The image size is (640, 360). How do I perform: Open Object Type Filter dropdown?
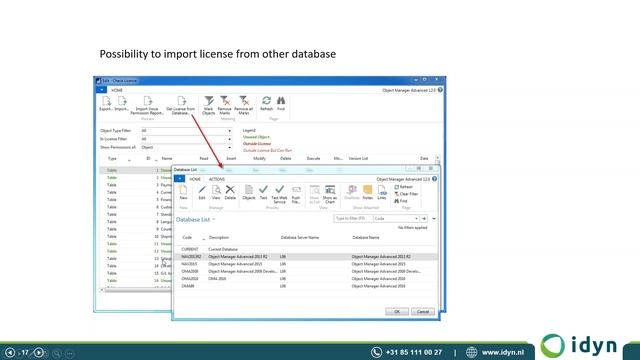(x=229, y=131)
